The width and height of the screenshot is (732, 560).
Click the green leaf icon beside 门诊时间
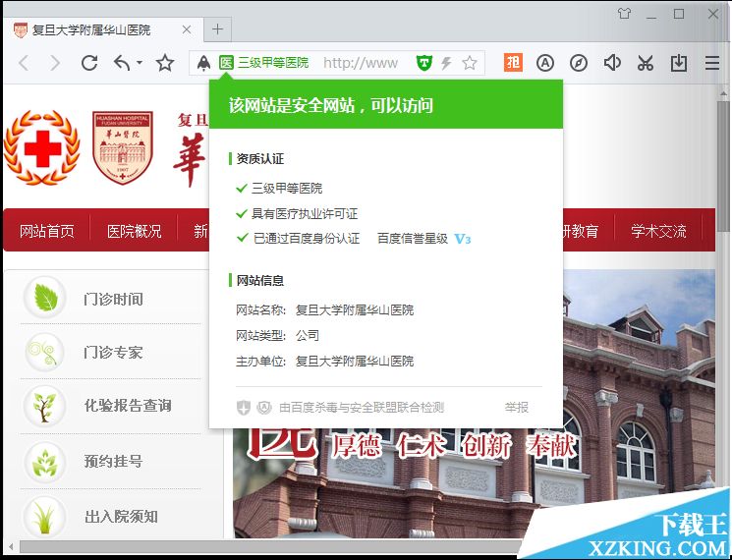click(45, 298)
